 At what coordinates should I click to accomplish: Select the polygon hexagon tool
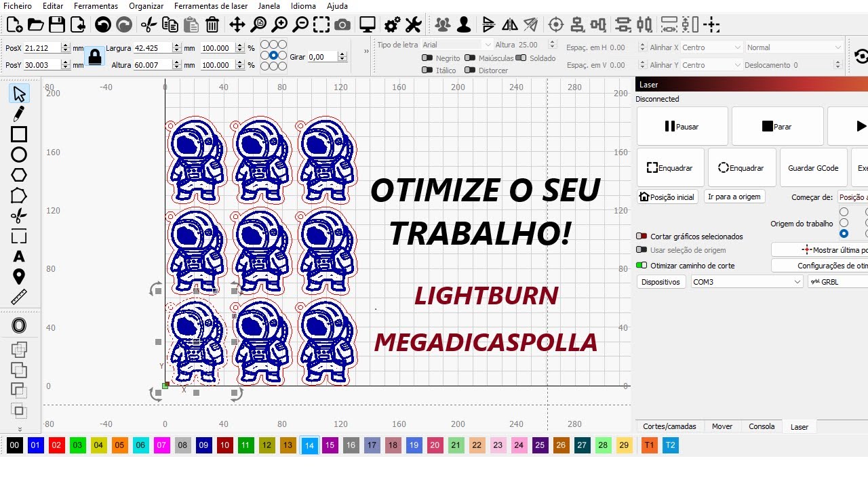point(19,175)
